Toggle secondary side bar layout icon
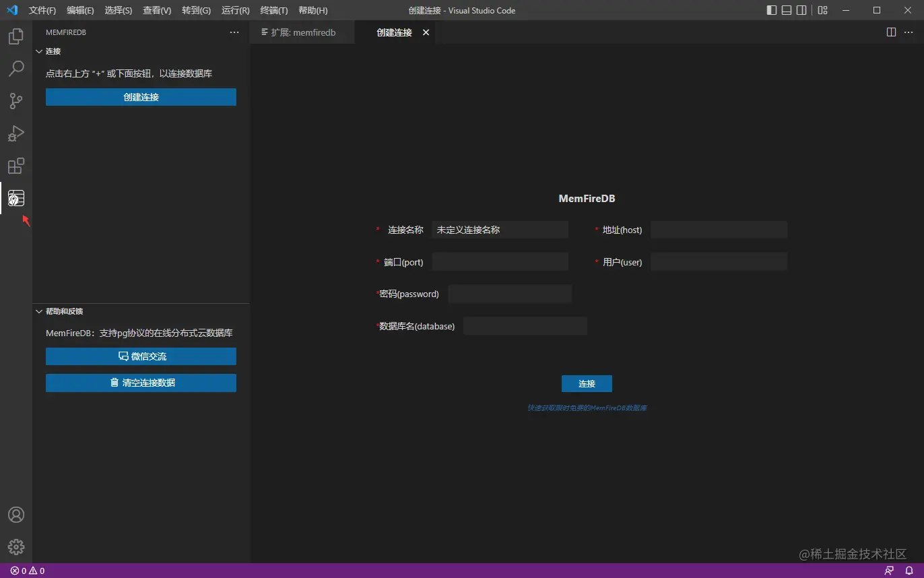The width and height of the screenshot is (924, 578). click(801, 10)
